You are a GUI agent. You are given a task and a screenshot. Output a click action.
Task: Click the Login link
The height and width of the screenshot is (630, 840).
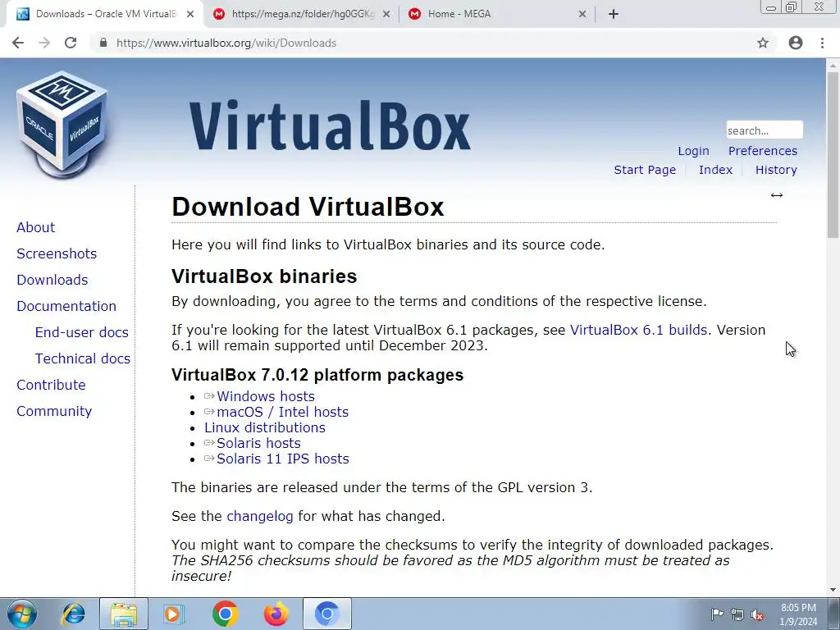693,151
